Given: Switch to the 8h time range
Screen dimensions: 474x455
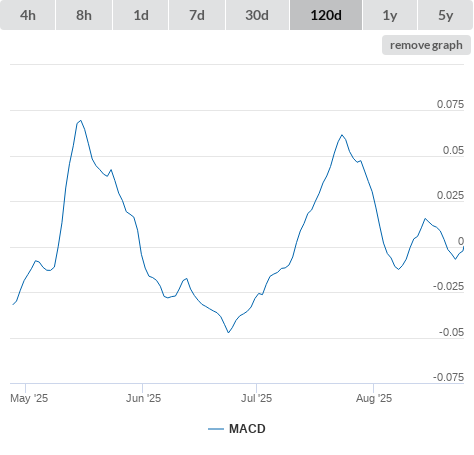Looking at the screenshot, I should coord(84,15).
